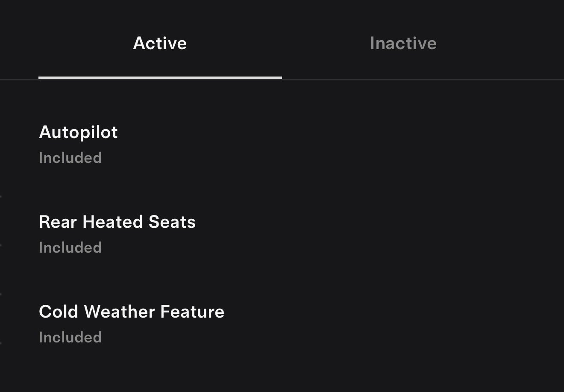Click the gray divider under Inactive tab
Screen dimensions: 564x392
pos(423,80)
